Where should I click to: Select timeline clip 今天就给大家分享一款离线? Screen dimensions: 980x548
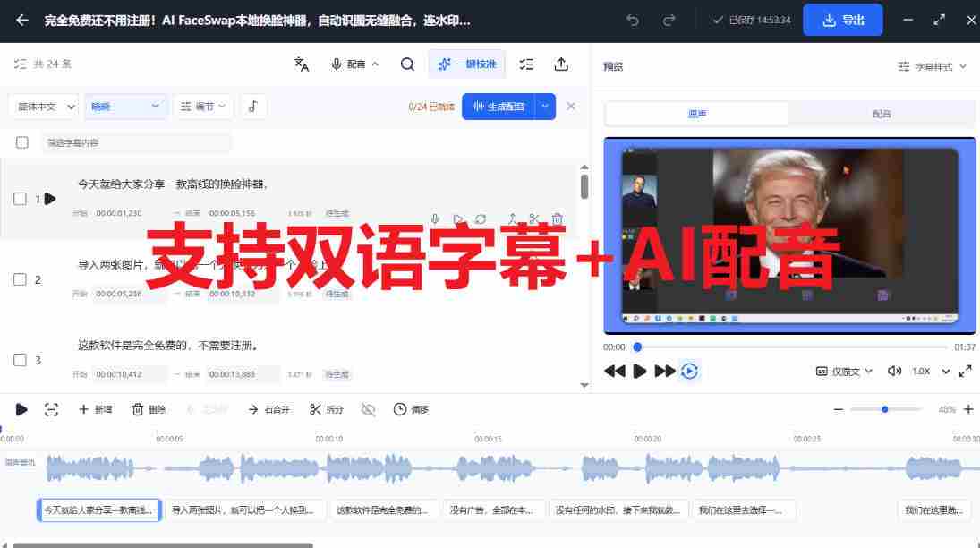tap(98, 510)
